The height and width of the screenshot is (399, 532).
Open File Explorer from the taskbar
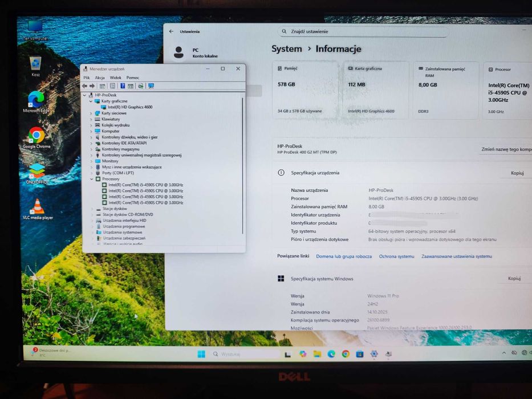pos(317,354)
